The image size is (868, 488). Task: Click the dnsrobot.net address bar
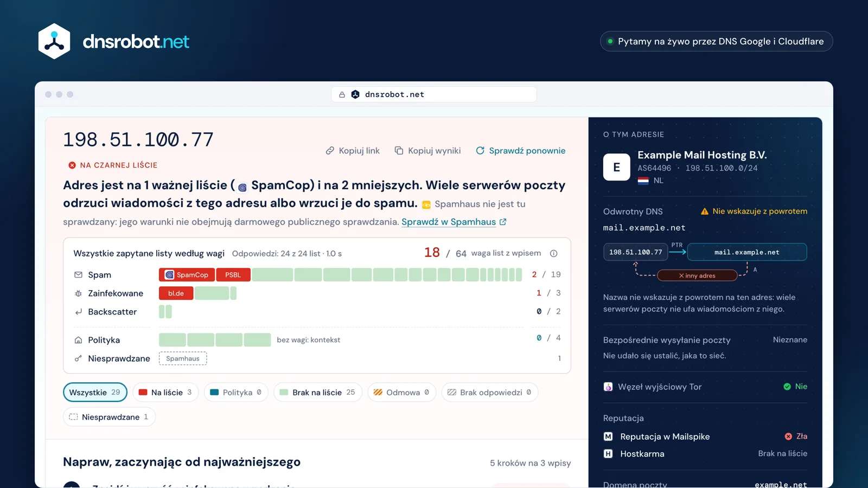[434, 94]
